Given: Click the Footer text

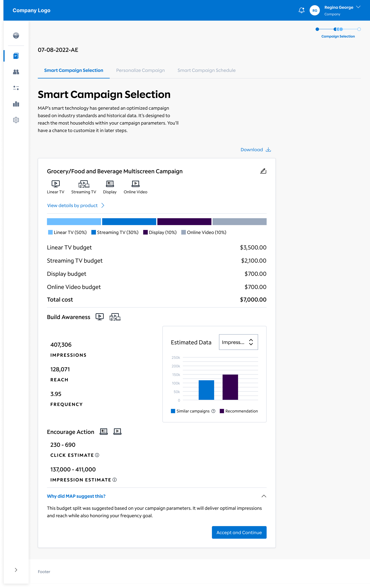Looking at the screenshot, I should [x=44, y=572].
